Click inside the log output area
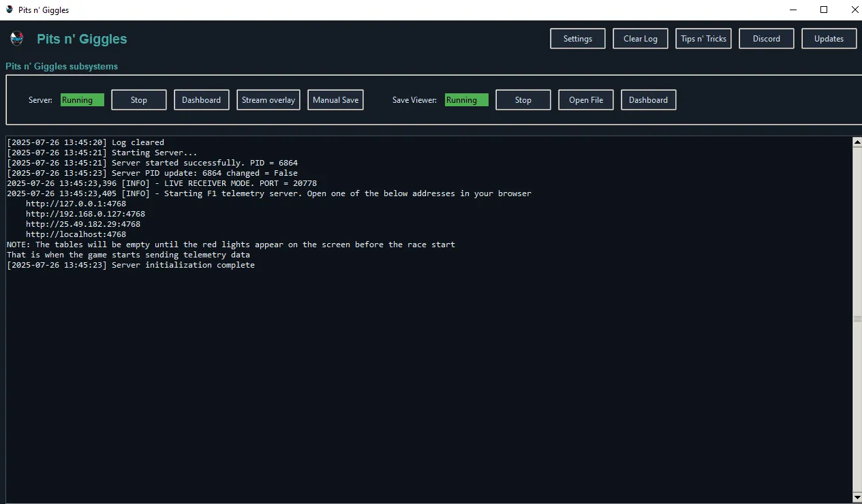Image resolution: width=862 pixels, height=504 pixels. click(409, 341)
